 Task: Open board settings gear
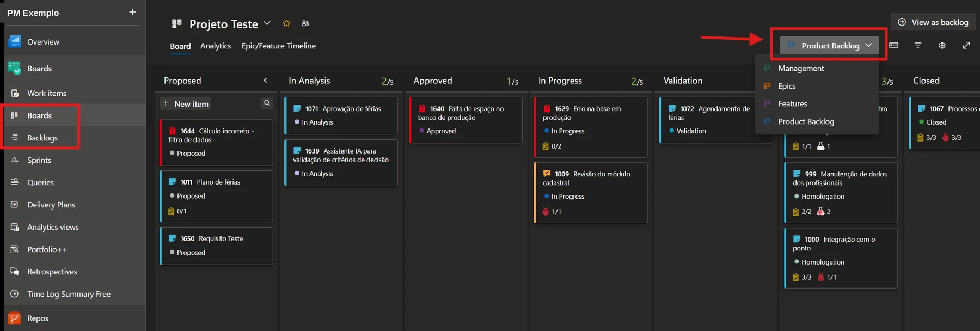pos(942,45)
